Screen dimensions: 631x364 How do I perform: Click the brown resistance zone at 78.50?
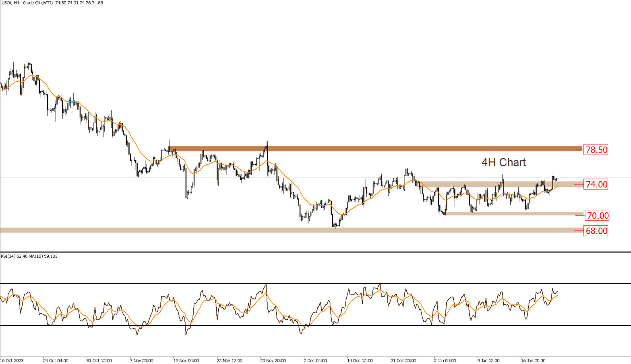click(362, 148)
